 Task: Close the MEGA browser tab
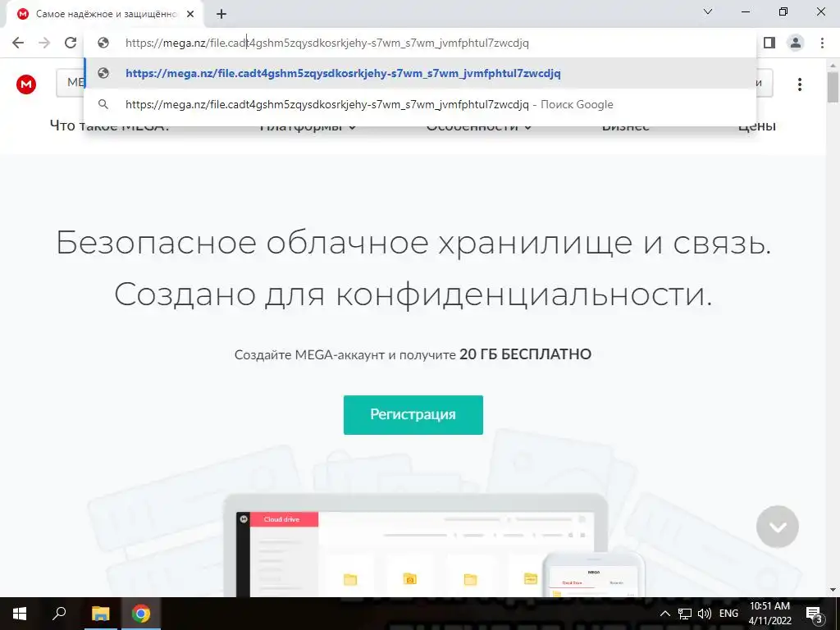[190, 14]
